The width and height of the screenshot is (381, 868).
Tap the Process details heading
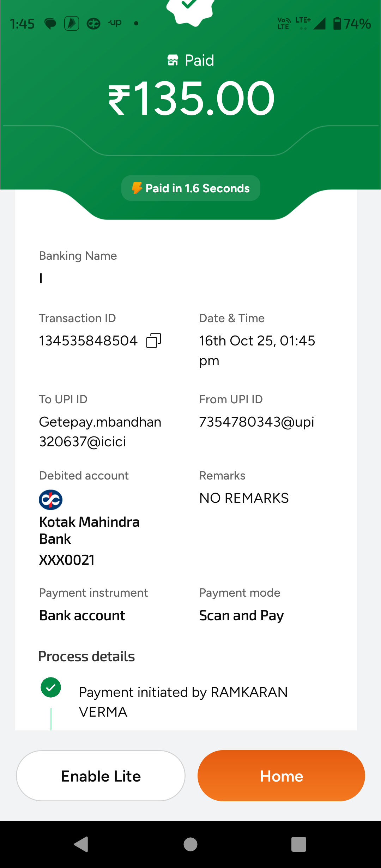point(86,657)
